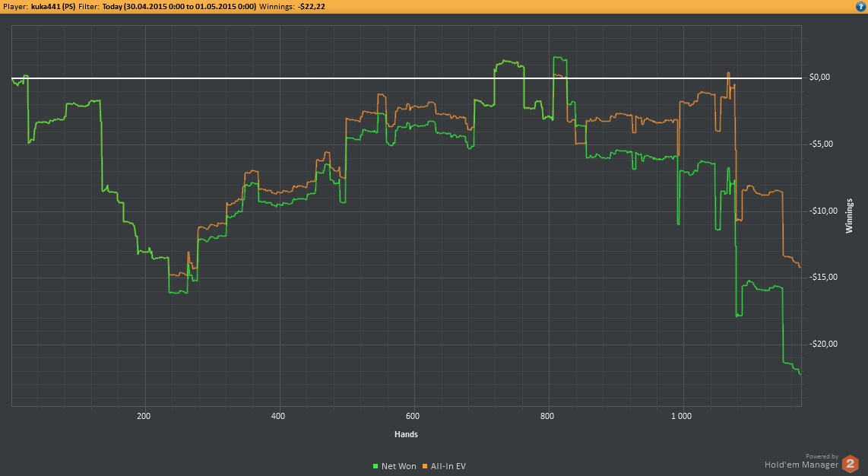Click the Hands x-axis title
The width and height of the screenshot is (868, 476).
click(406, 435)
